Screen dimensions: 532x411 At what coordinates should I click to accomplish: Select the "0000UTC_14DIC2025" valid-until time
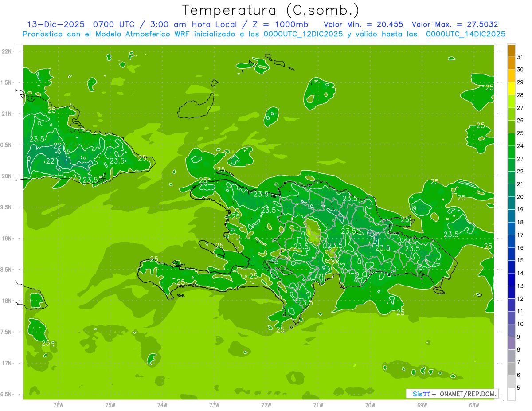[465, 34]
